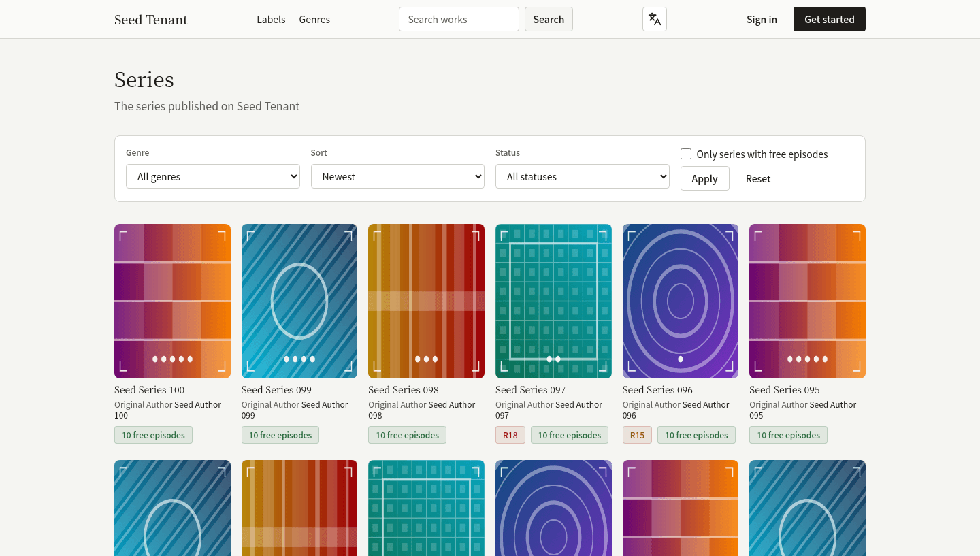
Task: Click 10 free episodes badge under Seed Series 095
Action: pos(788,435)
